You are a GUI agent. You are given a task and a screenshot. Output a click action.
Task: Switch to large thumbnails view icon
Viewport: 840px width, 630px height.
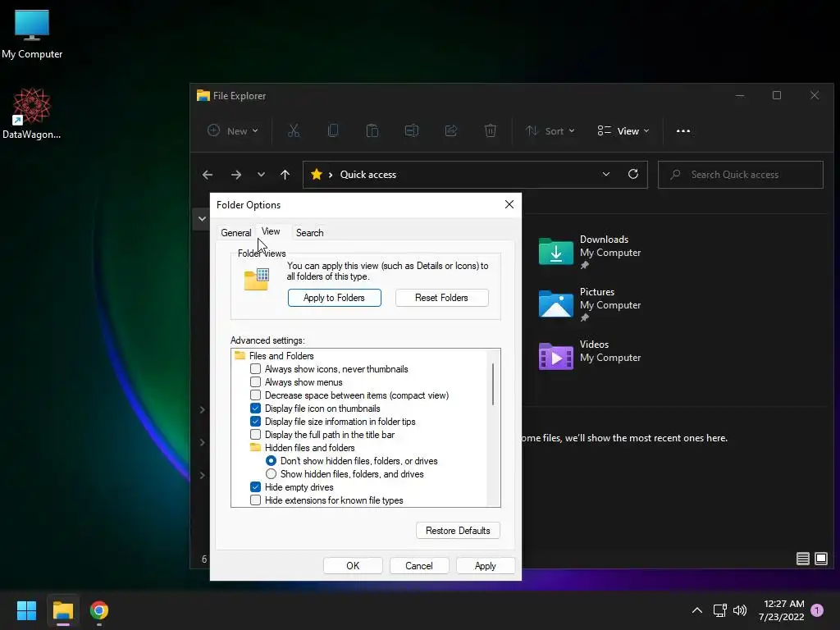[x=820, y=559]
